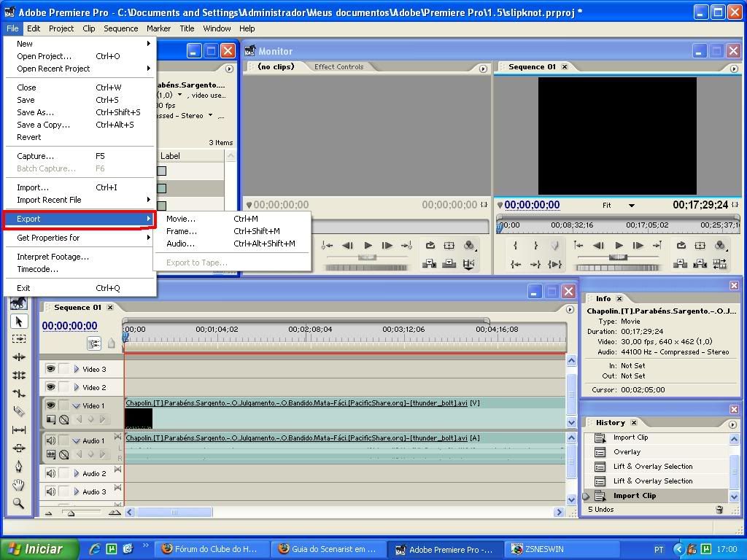Open History panel flyout menu
Image resolution: width=747 pixels, height=560 pixels.
[x=732, y=424]
